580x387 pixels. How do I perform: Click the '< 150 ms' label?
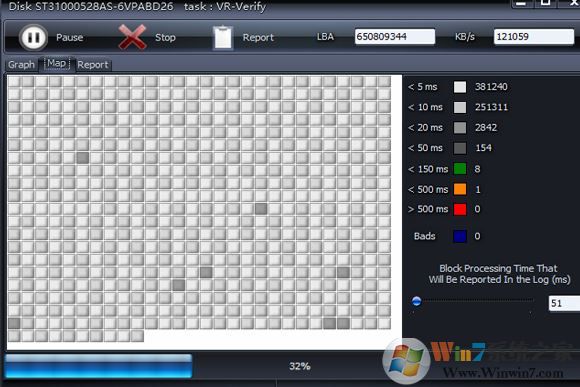click(428, 169)
